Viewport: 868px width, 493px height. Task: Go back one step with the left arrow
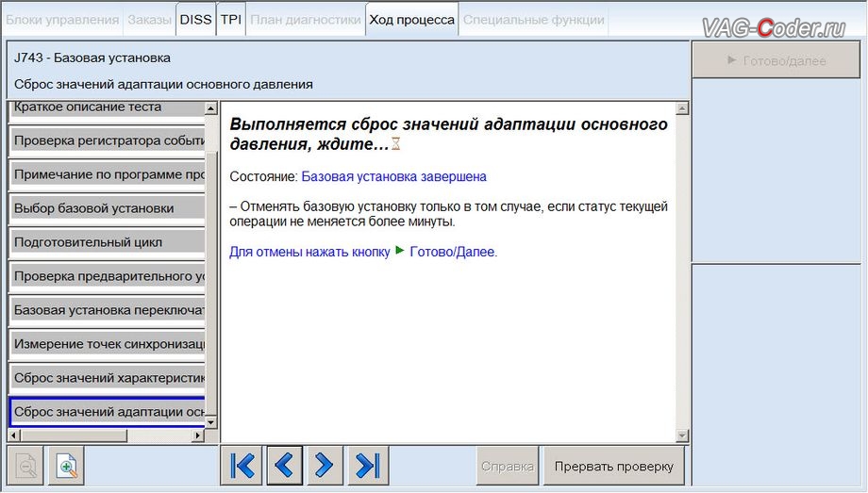285,466
